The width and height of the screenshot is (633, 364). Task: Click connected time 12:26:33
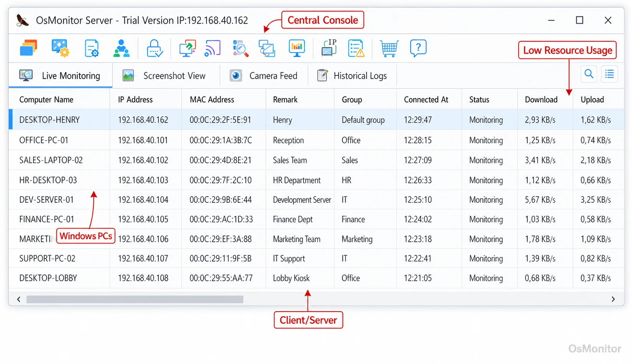coord(418,180)
